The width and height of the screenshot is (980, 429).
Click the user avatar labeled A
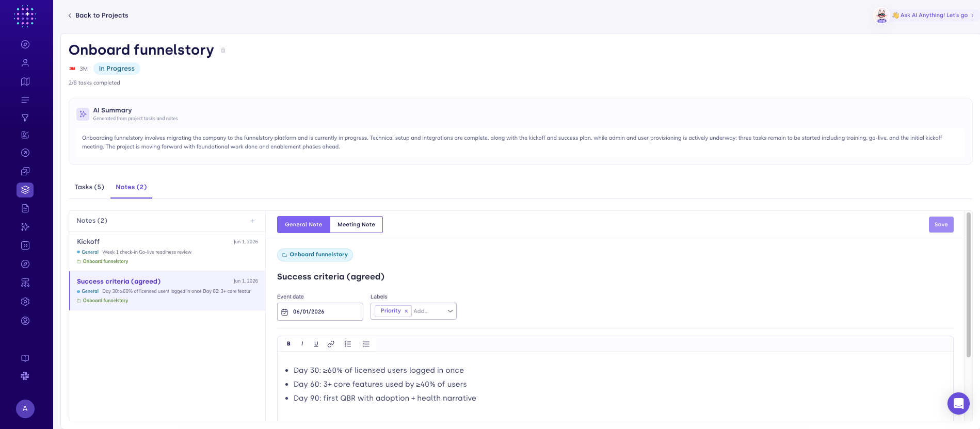25,409
